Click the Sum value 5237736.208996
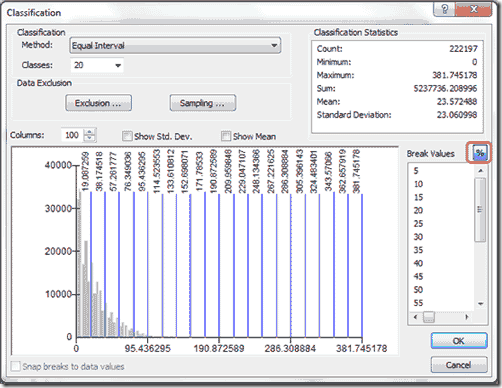This screenshot has height=388, width=502. [x=445, y=88]
